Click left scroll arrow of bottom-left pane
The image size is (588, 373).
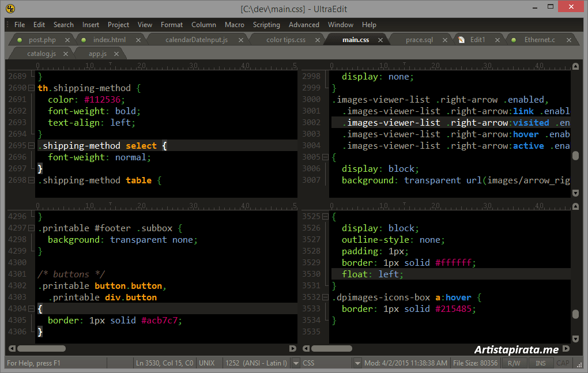pos(11,348)
